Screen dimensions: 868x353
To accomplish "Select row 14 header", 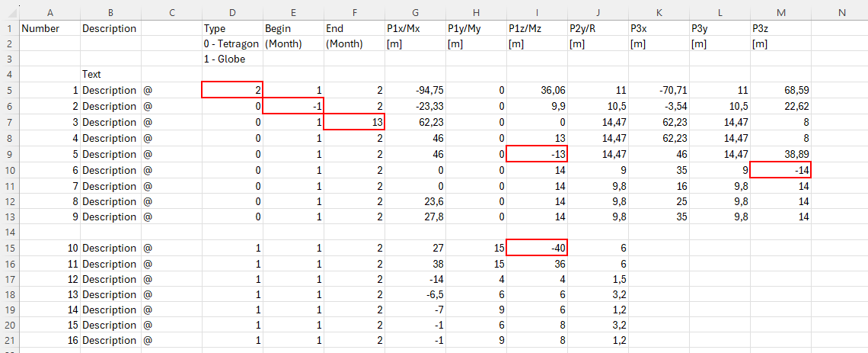I will (9, 232).
